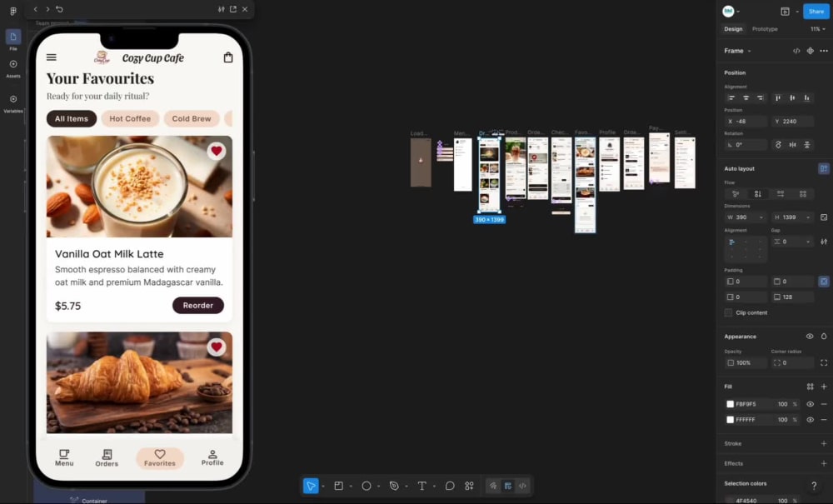
Task: Open the hamburger menu in the phone preview
Action: [52, 57]
